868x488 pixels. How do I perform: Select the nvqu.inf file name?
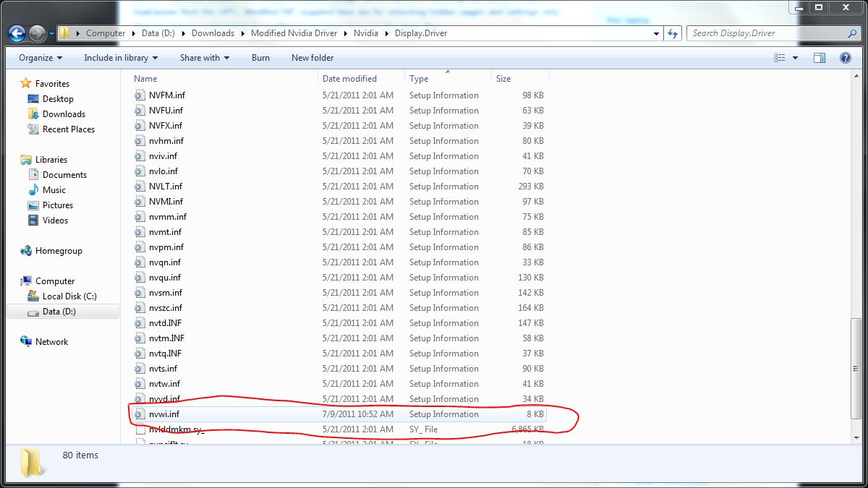[165, 278]
